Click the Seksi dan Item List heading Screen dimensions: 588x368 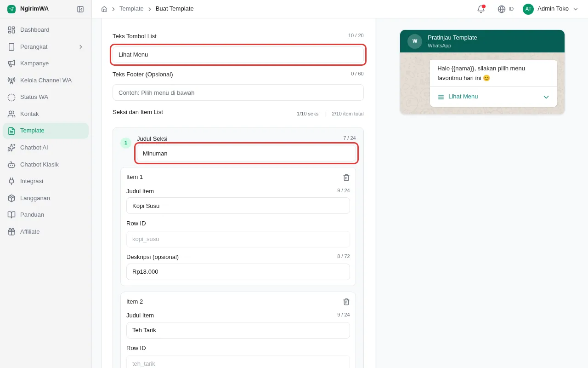point(138,112)
